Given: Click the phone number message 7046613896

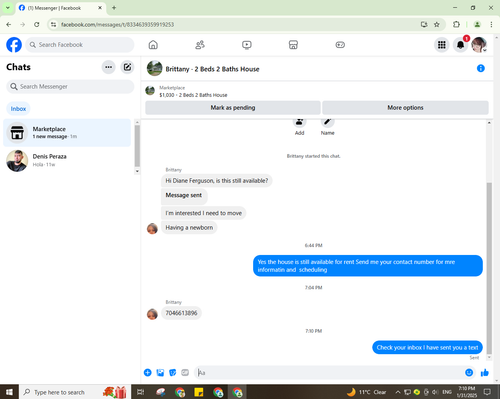Looking at the screenshot, I should [x=181, y=313].
